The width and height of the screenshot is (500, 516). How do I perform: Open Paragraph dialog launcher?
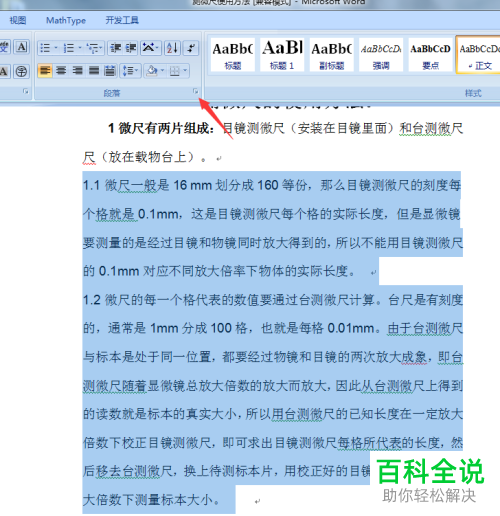tap(195, 91)
